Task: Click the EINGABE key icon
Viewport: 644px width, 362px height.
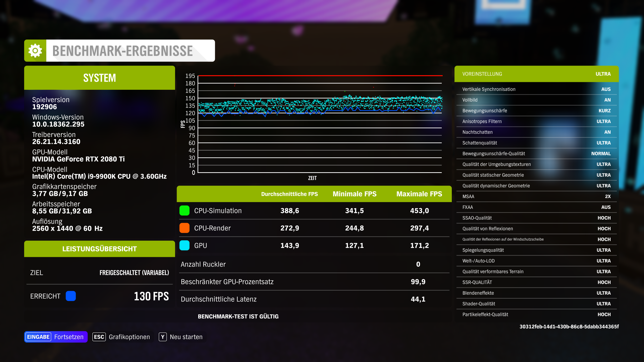Action: [x=38, y=337]
